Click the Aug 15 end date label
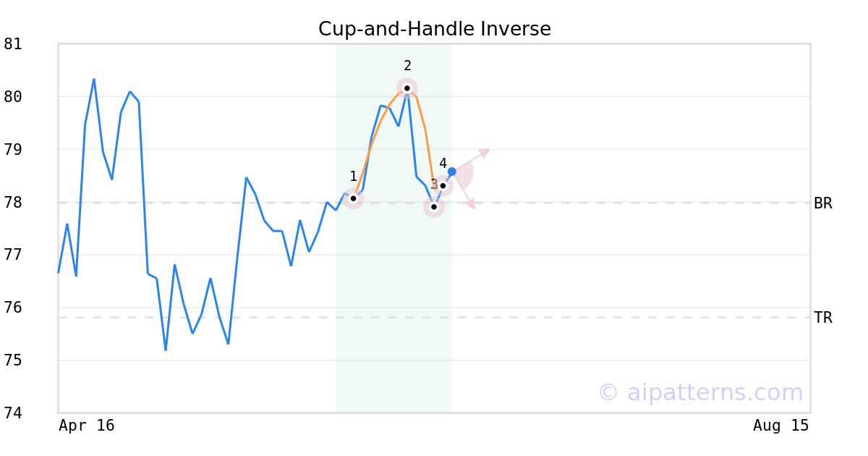Image resolution: width=868 pixels, height=456 pixels. click(x=781, y=426)
